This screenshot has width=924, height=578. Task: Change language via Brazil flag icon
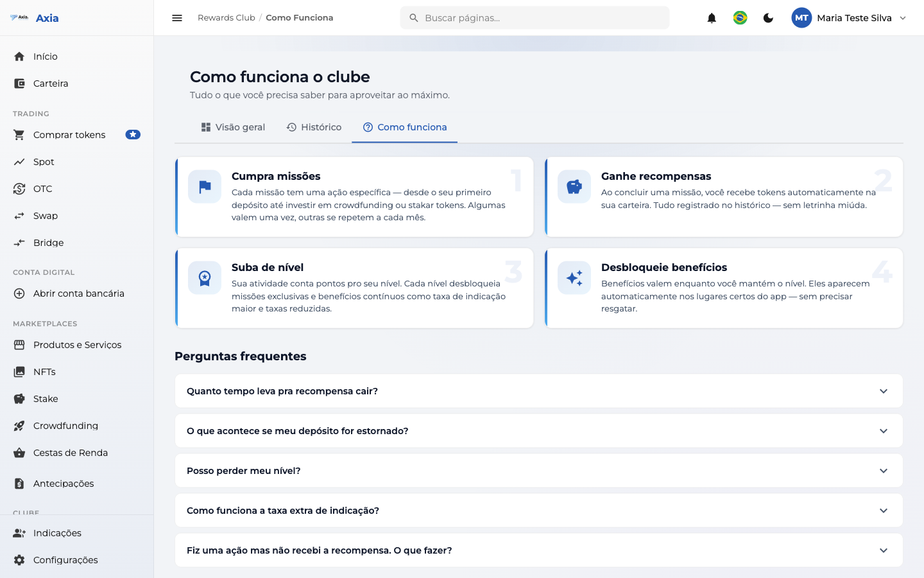tap(740, 18)
